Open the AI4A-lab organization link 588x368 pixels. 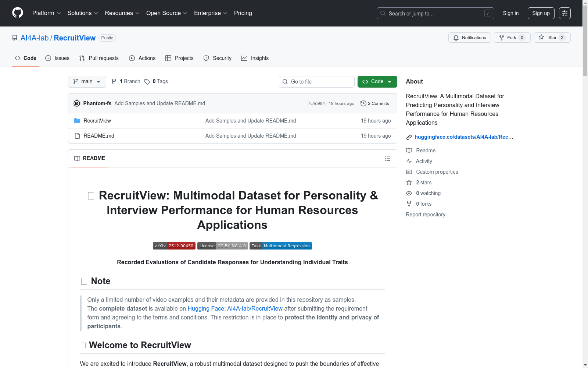pos(35,38)
